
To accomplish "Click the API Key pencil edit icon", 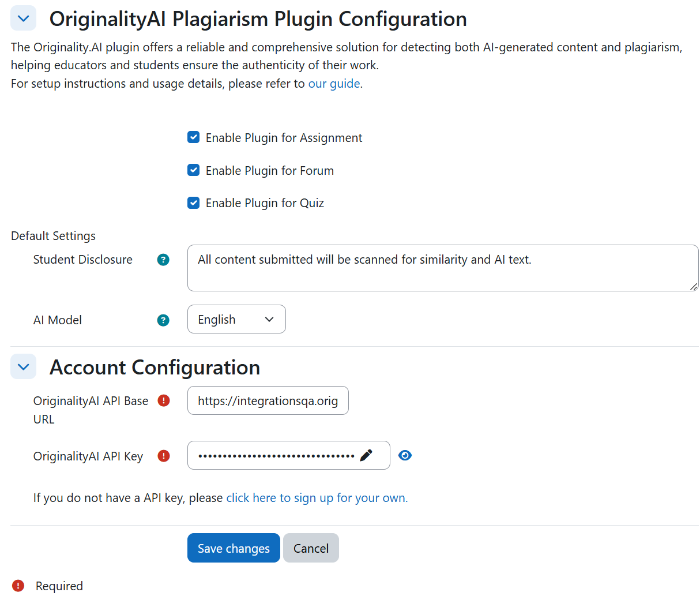I will (x=366, y=455).
